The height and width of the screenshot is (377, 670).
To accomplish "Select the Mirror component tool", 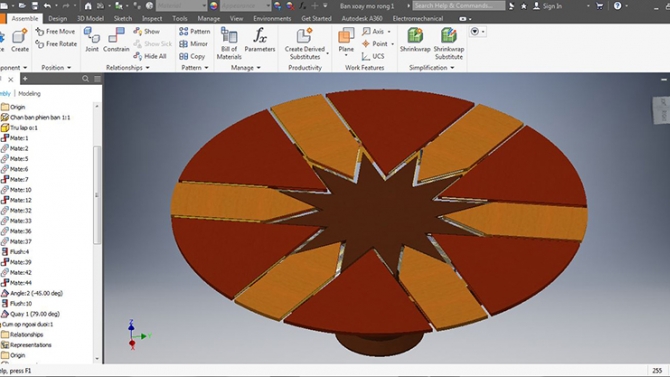I will click(x=194, y=44).
